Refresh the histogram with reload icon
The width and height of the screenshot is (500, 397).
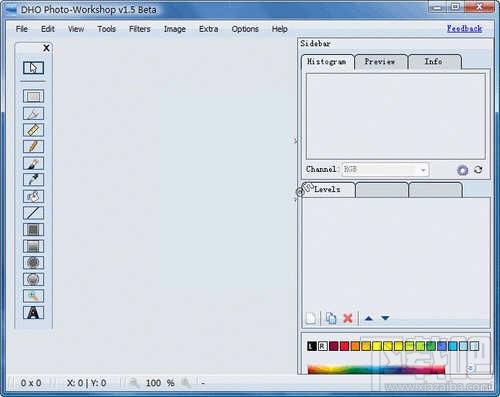coord(478,170)
